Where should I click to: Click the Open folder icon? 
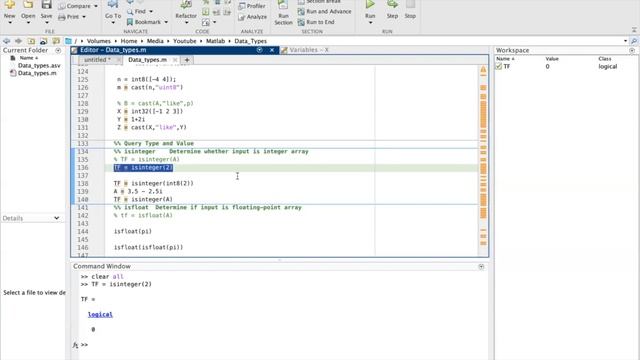coord(28,4)
